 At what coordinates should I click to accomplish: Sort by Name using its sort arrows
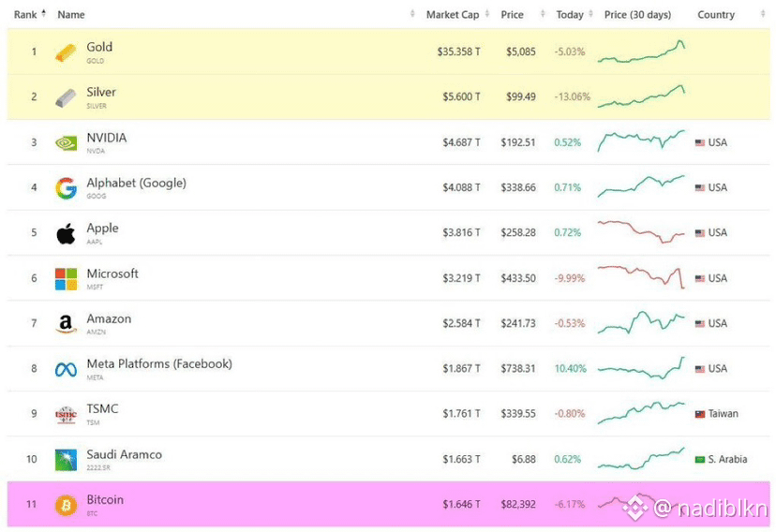click(x=412, y=14)
